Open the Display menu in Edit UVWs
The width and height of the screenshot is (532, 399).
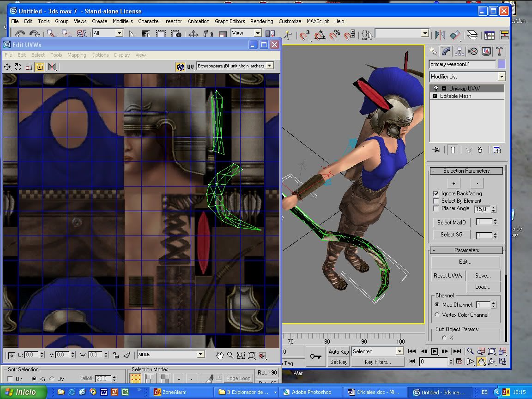[x=122, y=55]
